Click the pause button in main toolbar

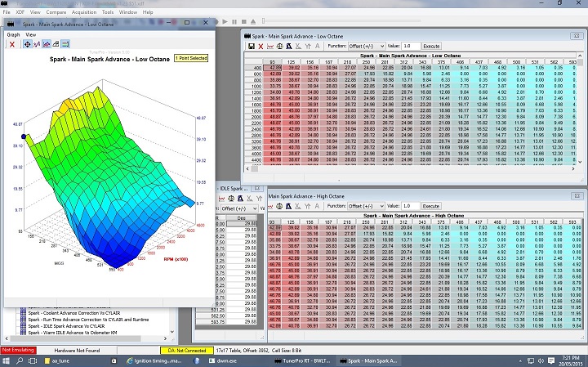[x=234, y=22]
